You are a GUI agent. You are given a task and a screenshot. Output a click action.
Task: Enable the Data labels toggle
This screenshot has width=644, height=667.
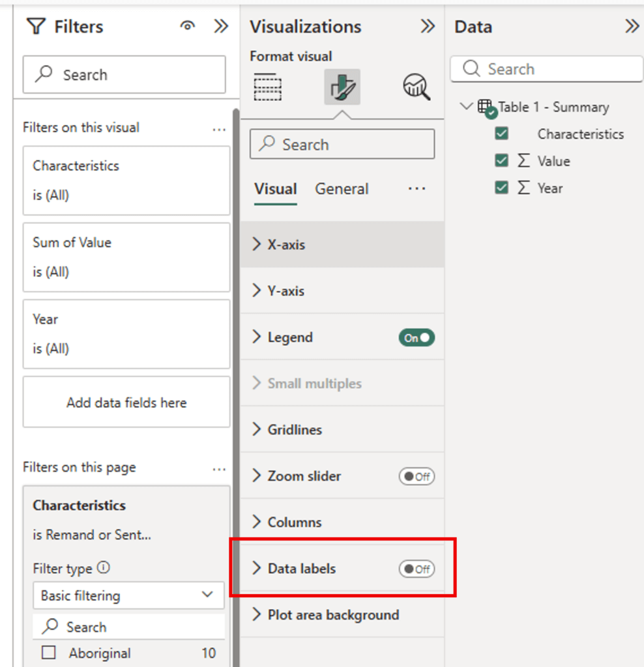pos(417,569)
